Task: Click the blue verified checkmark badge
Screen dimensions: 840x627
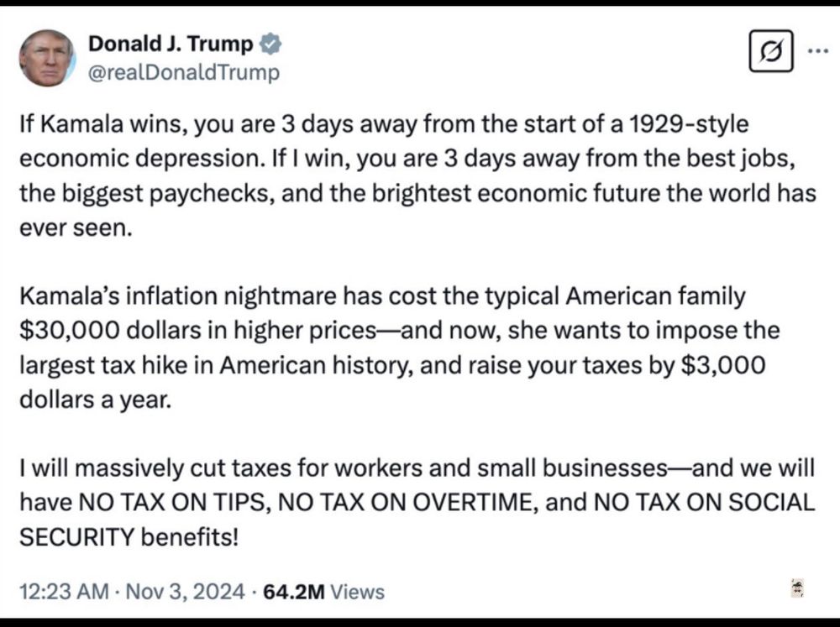Action: [x=270, y=44]
